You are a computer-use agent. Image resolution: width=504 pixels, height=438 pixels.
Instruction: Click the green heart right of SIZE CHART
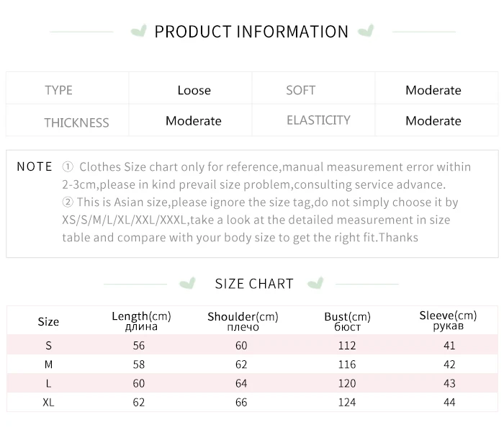[x=315, y=282]
